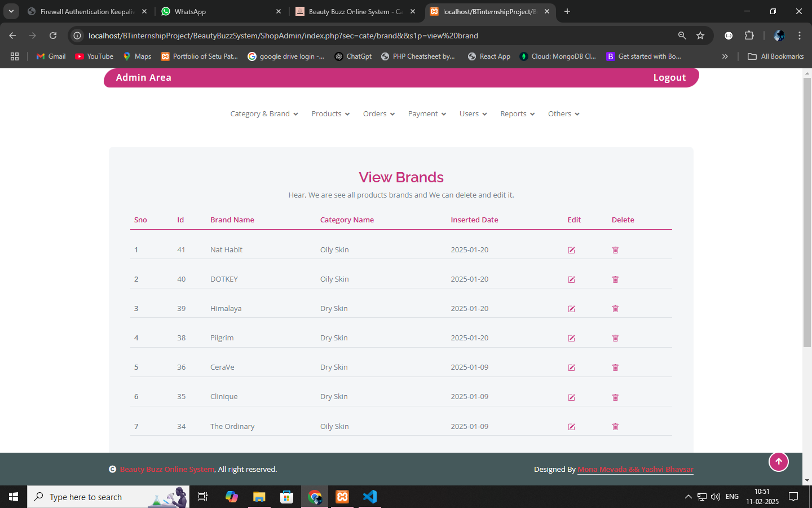The image size is (812, 508).
Task: Bookmark this page with star icon
Action: tap(700, 36)
